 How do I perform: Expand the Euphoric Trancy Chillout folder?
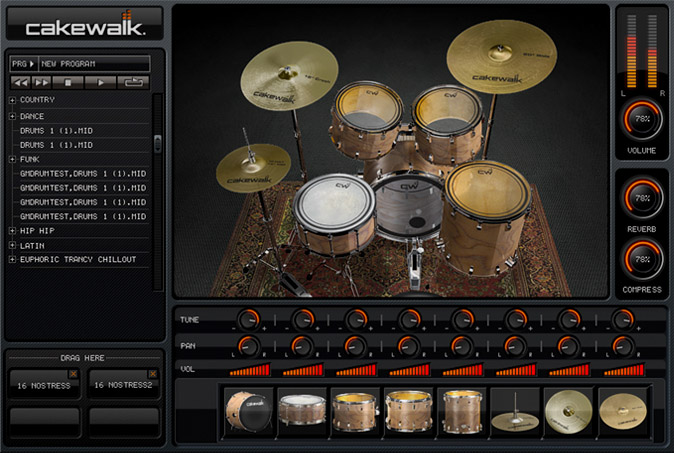tap(12, 260)
